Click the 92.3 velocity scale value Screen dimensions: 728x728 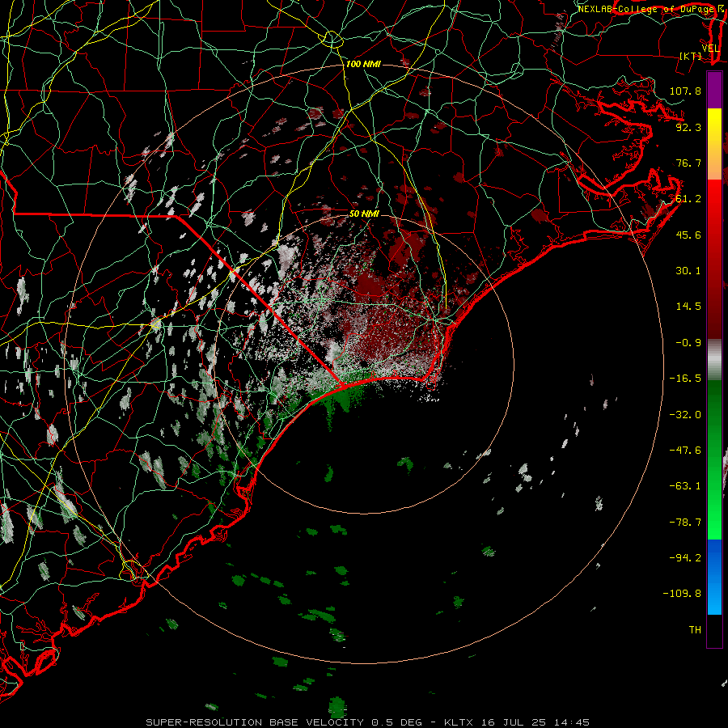point(688,127)
